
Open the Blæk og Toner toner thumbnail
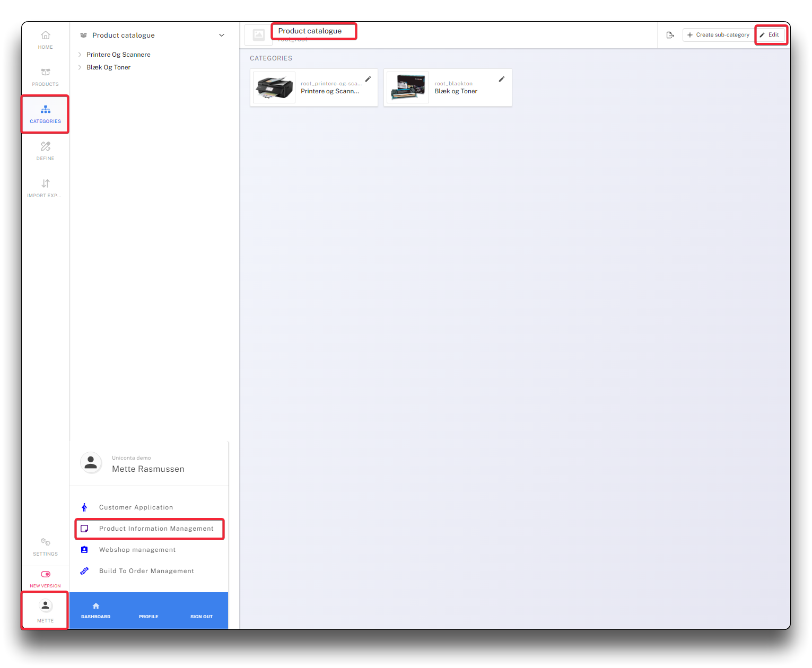click(407, 87)
